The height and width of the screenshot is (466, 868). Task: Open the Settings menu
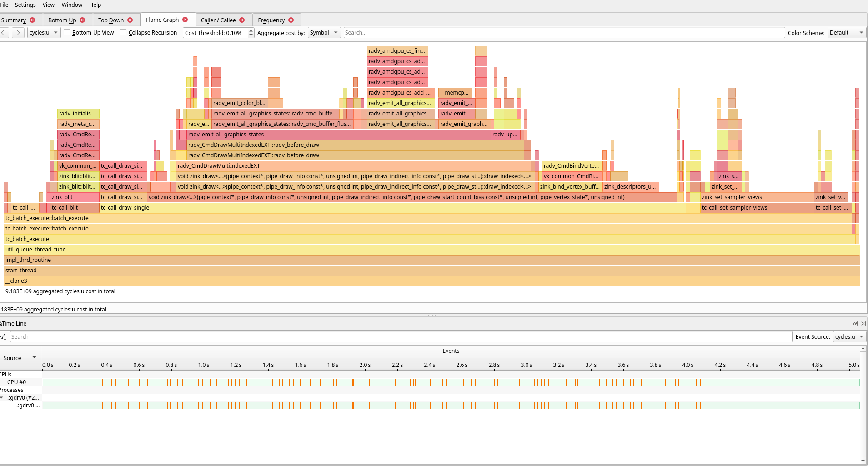pos(25,5)
